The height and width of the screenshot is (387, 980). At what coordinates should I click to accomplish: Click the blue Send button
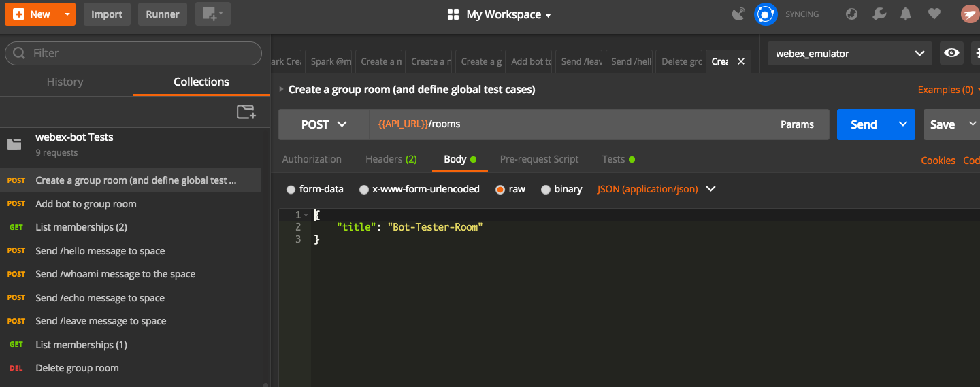point(864,124)
